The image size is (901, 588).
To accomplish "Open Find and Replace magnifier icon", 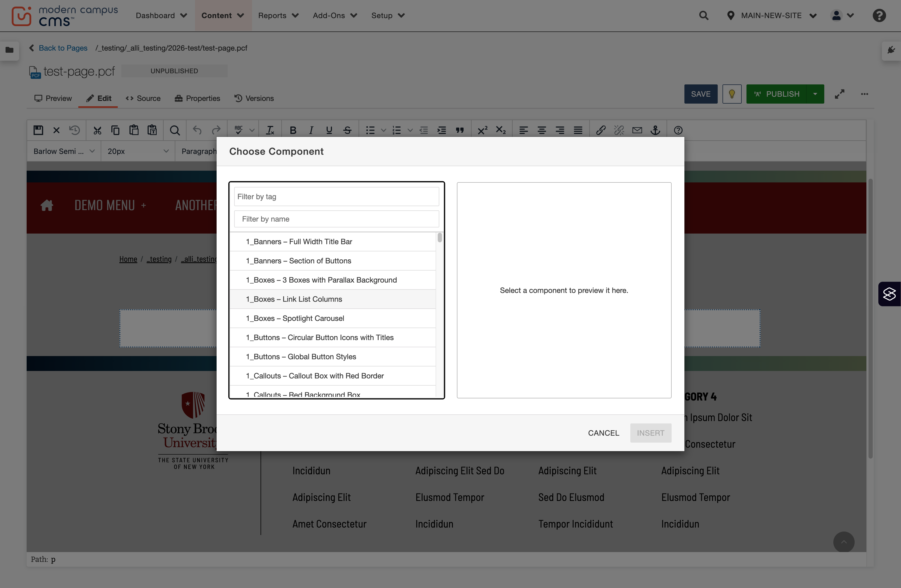I will point(174,130).
